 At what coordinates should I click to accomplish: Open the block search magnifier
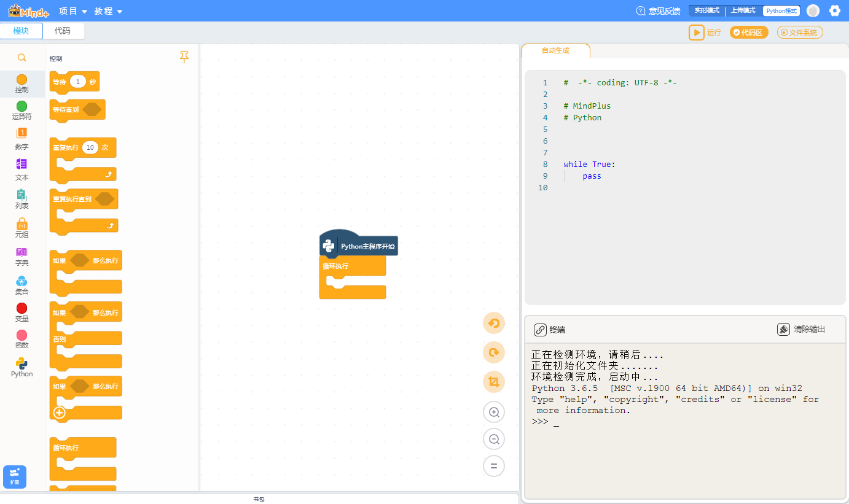pyautogui.click(x=22, y=58)
